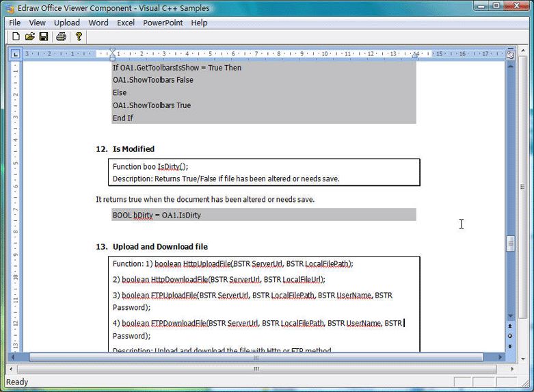Open the Upload menu
534x392 pixels.
click(67, 23)
